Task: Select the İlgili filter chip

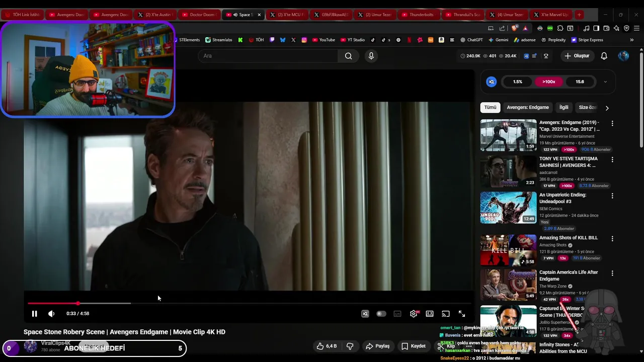Action: pyautogui.click(x=564, y=107)
